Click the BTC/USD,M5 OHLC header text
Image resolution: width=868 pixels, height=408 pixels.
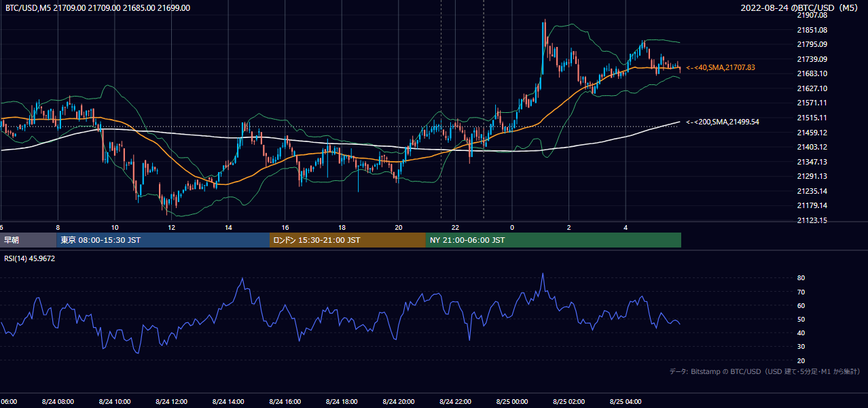(x=98, y=8)
